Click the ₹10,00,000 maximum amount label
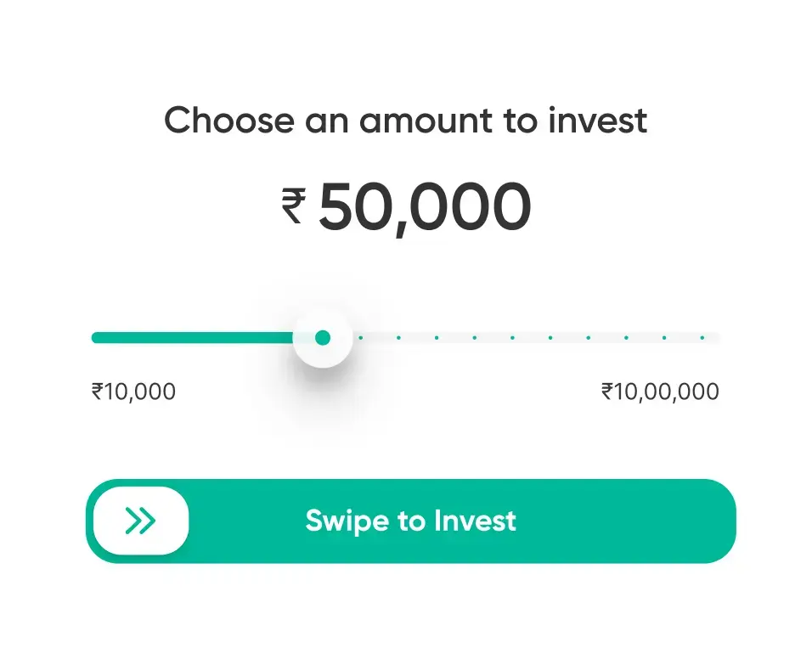This screenshot has height=659, width=812. (x=660, y=391)
